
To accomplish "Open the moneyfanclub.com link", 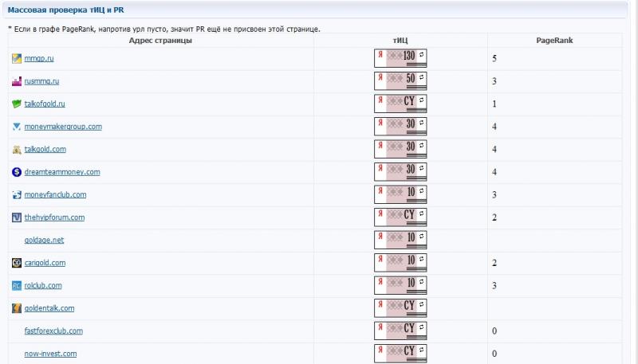I will tap(55, 195).
